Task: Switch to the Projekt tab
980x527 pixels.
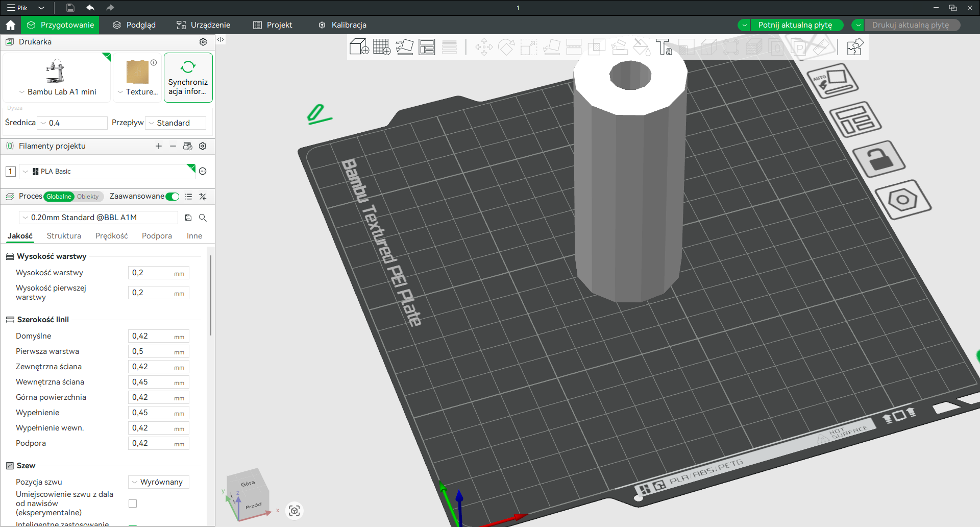Action: (x=273, y=25)
